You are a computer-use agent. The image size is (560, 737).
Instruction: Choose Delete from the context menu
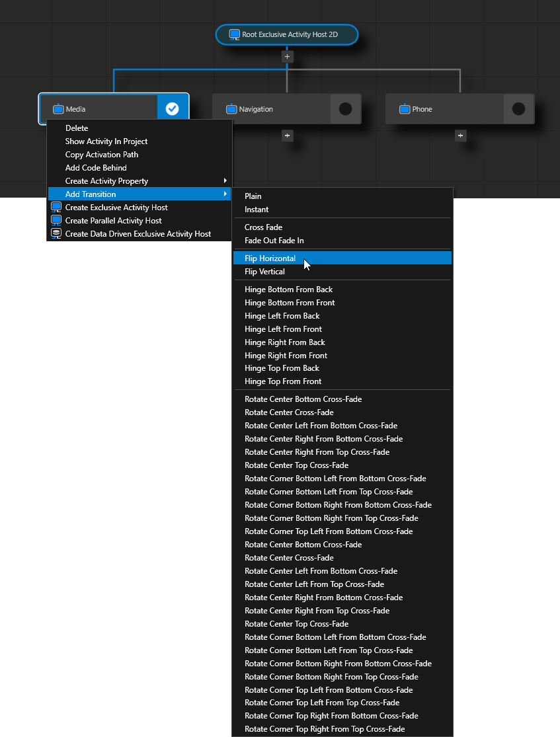pos(77,128)
